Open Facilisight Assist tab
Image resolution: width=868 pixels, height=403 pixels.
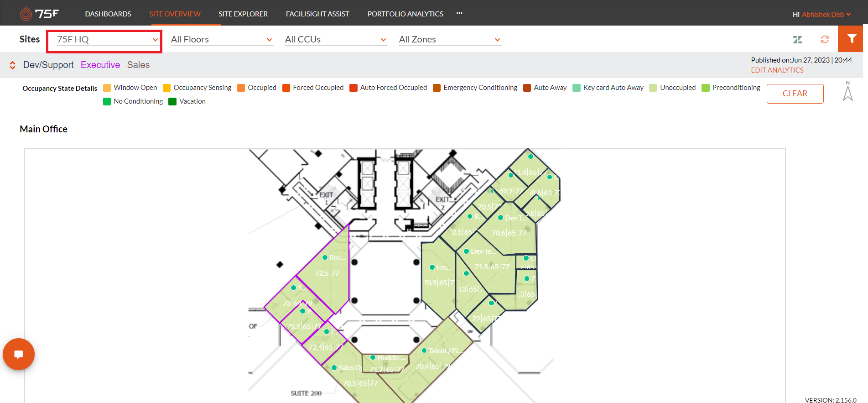[x=317, y=14]
